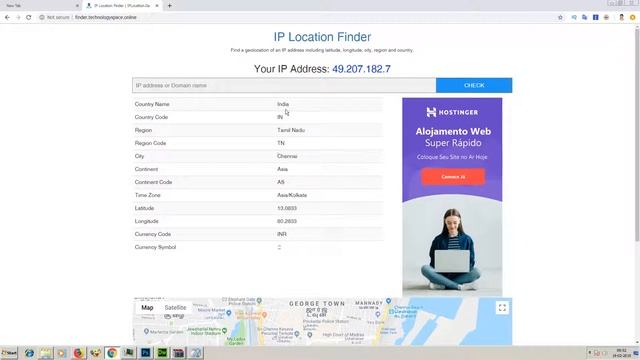Click the red Comece Já button in ad
This screenshot has height=360, width=640.
point(453,177)
